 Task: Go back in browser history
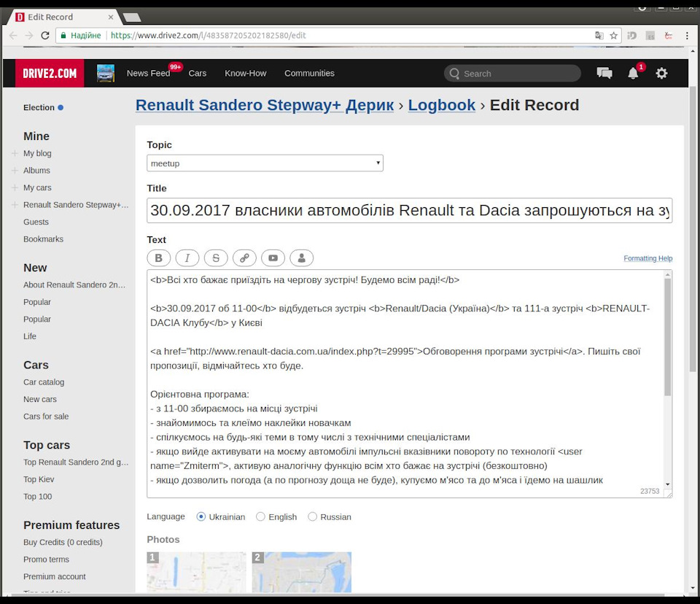pos(13,35)
